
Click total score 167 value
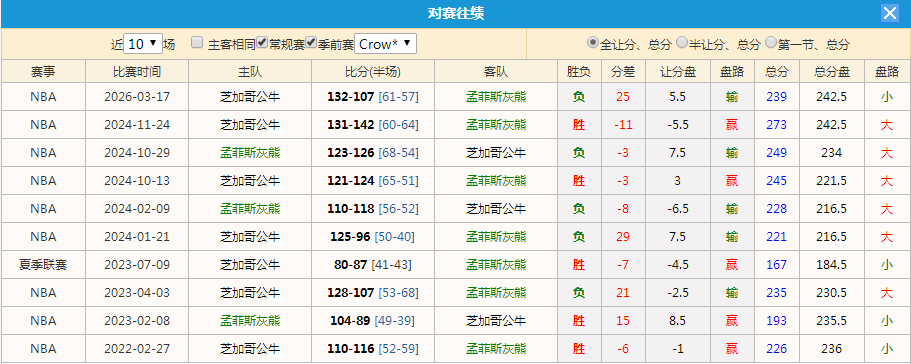click(776, 265)
